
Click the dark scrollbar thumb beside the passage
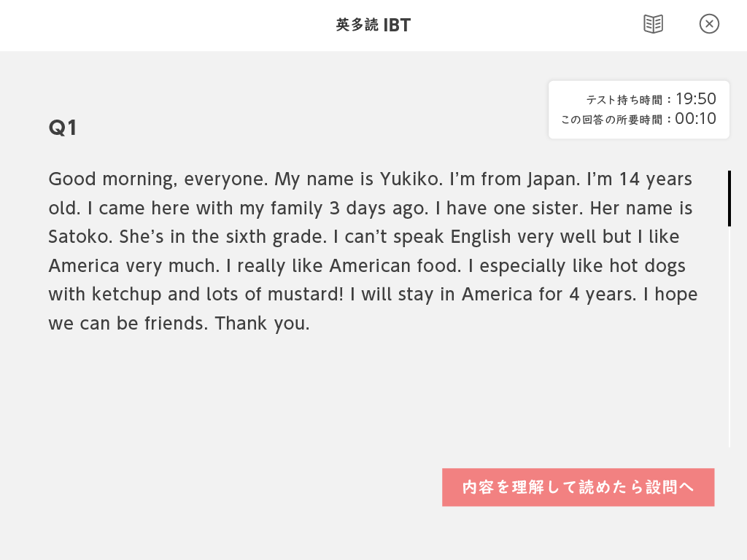click(729, 198)
